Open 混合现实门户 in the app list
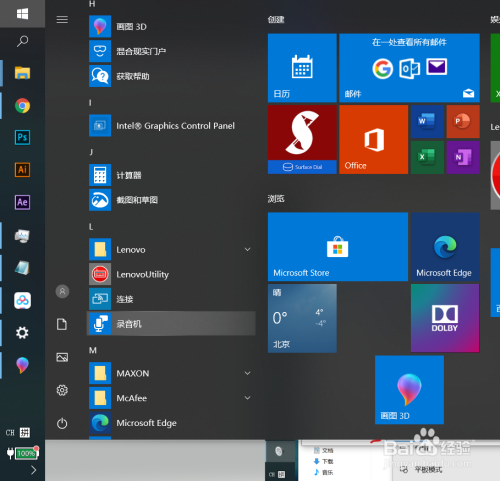 [x=171, y=51]
